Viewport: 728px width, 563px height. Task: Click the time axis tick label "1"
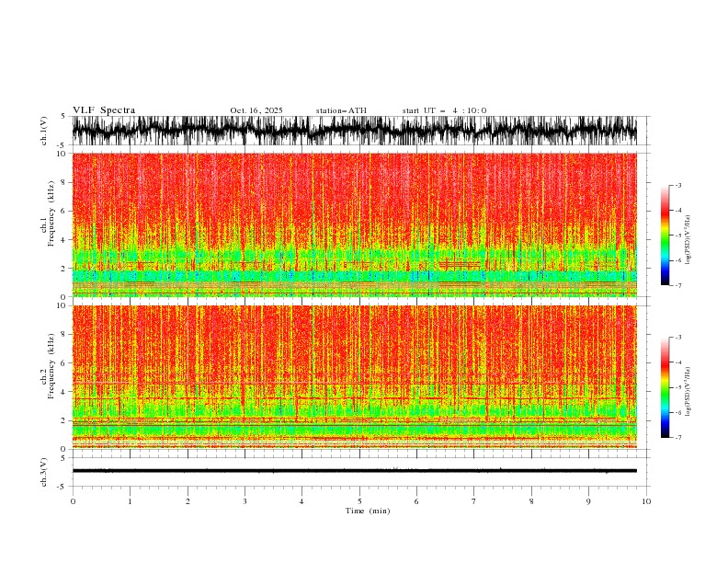(130, 501)
